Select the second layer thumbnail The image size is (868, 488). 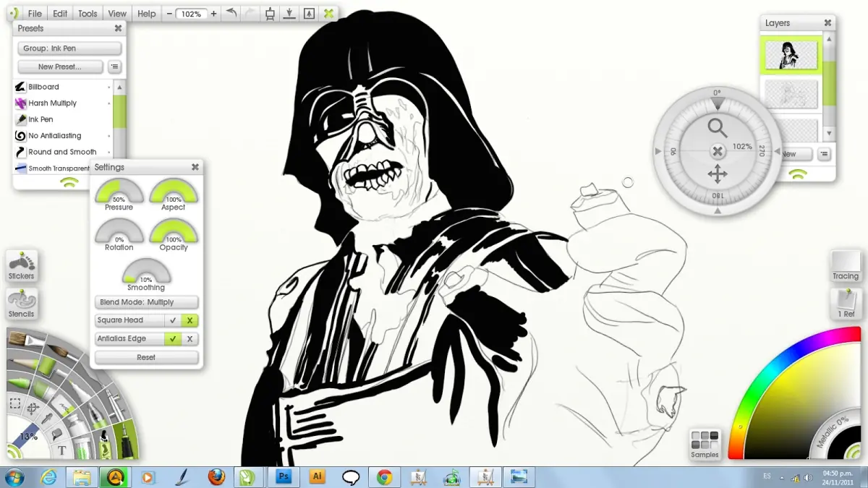click(x=791, y=94)
